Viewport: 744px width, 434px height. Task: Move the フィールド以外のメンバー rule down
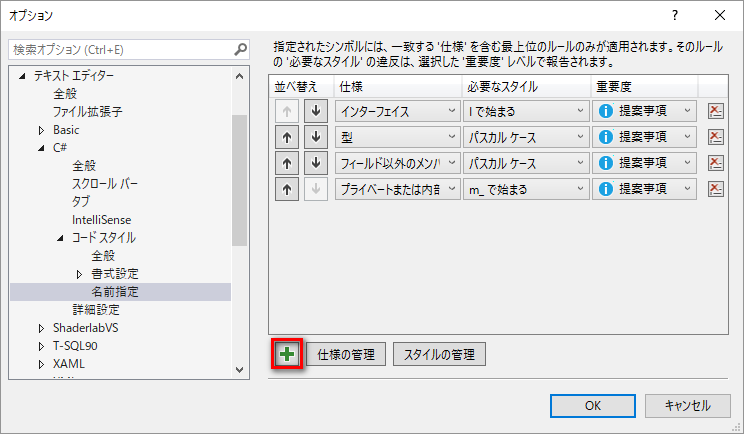point(316,163)
